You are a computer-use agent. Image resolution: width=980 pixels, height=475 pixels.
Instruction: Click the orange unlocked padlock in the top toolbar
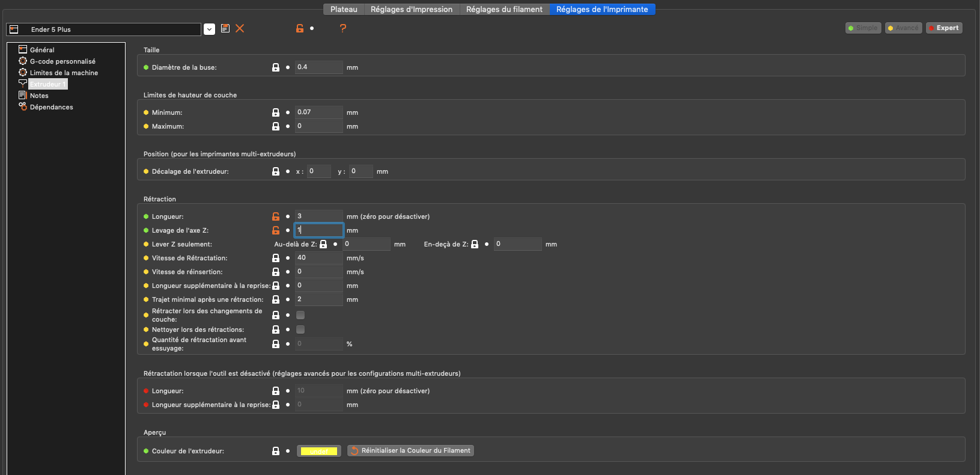[x=300, y=28]
